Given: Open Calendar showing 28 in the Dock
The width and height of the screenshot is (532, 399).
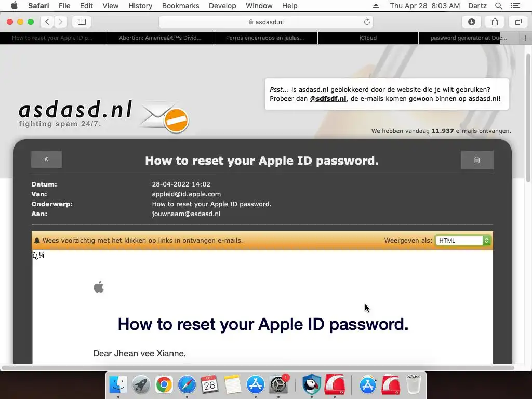Looking at the screenshot, I should (210, 384).
